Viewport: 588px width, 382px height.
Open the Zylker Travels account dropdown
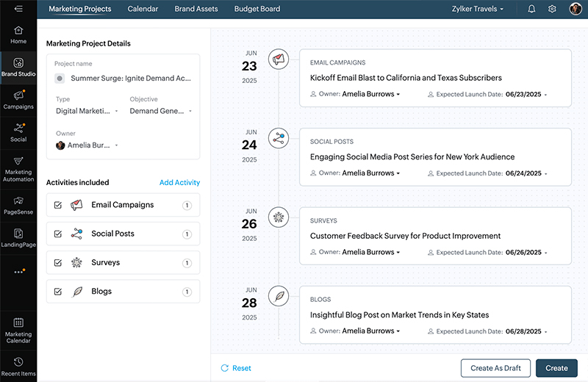click(x=478, y=10)
